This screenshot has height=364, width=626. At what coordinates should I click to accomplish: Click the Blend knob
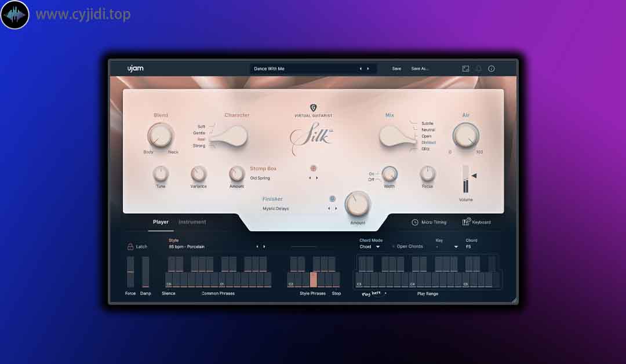(x=161, y=135)
